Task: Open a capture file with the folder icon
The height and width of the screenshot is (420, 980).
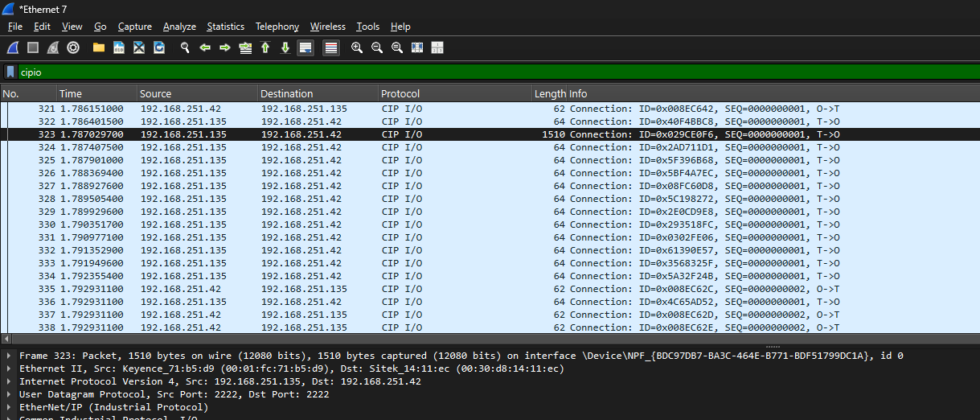Action: click(99, 47)
